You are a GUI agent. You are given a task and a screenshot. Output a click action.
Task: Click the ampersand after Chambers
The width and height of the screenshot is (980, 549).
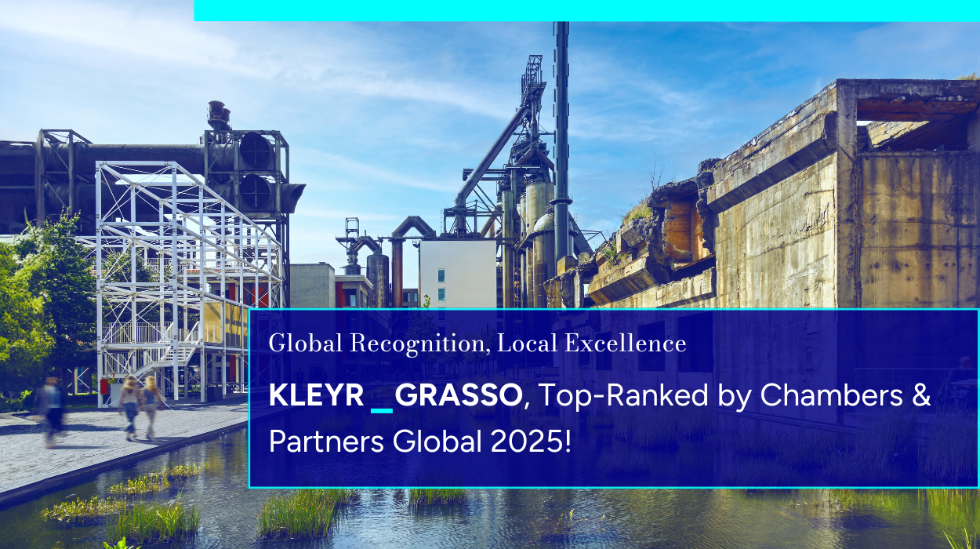[921, 397]
